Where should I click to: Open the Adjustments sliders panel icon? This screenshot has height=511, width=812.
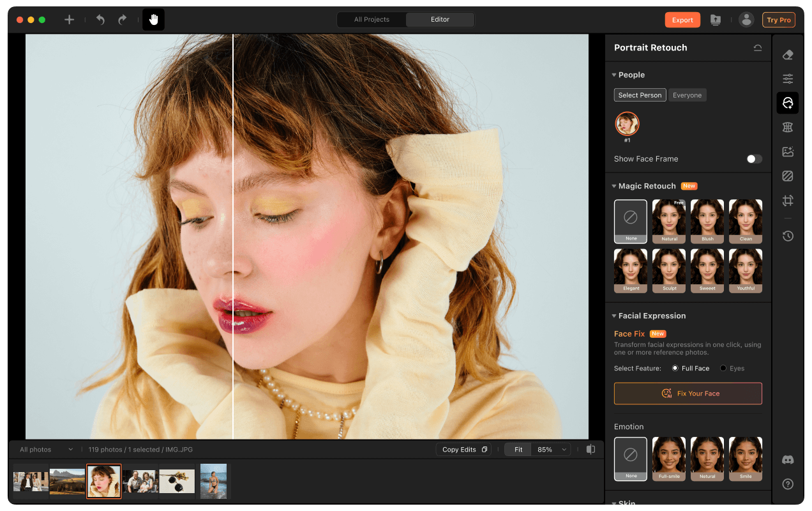pyautogui.click(x=788, y=79)
